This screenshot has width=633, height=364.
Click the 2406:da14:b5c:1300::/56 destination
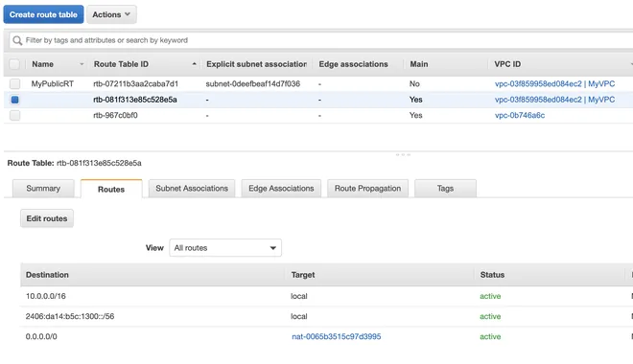tap(70, 316)
